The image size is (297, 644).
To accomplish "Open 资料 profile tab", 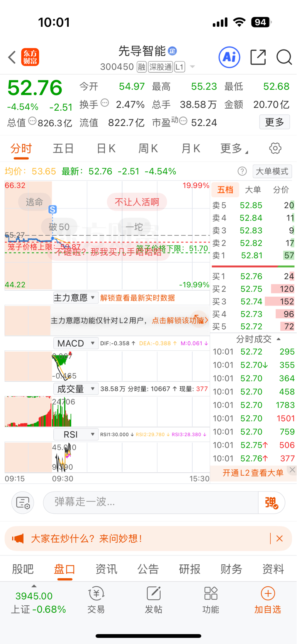I will click(273, 569).
